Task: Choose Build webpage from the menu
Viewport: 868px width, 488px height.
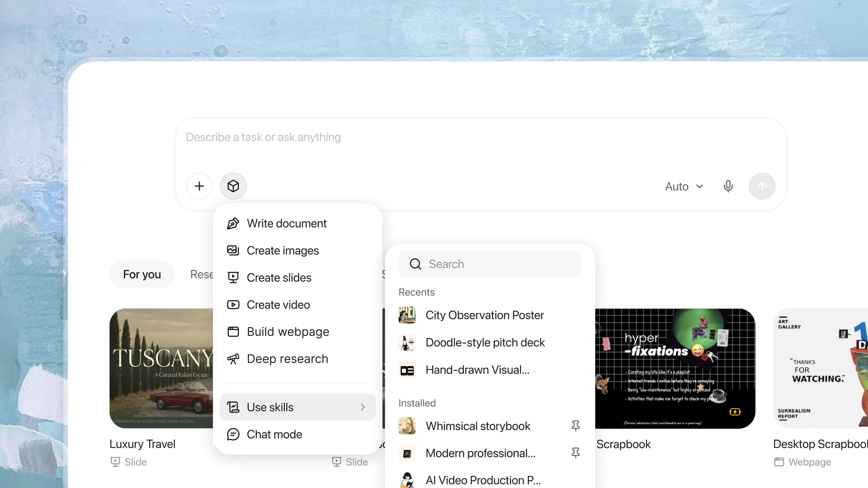Action: click(x=297, y=332)
